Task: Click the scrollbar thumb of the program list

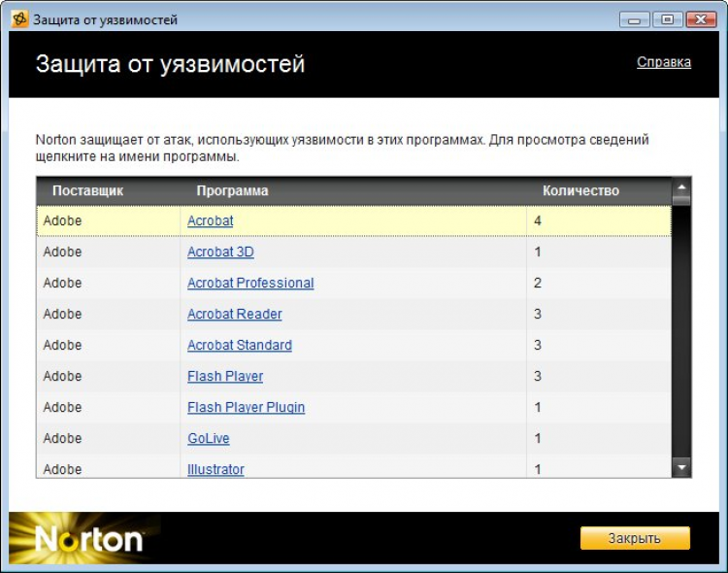Action: tap(681, 200)
